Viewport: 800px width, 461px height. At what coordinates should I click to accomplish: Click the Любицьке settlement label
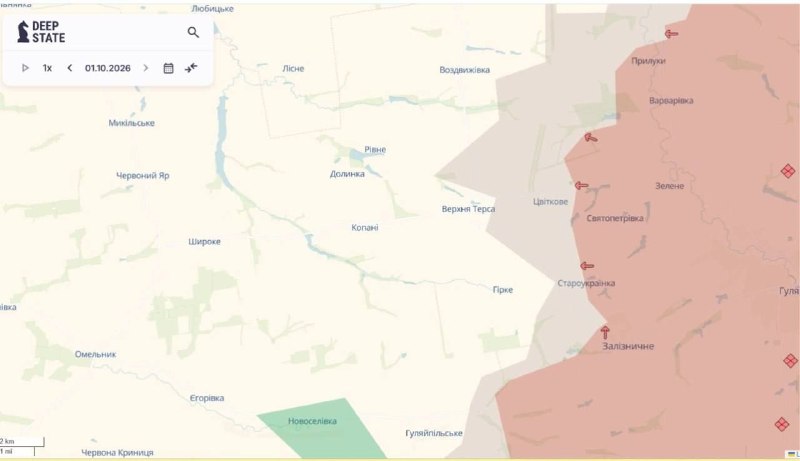(212, 9)
